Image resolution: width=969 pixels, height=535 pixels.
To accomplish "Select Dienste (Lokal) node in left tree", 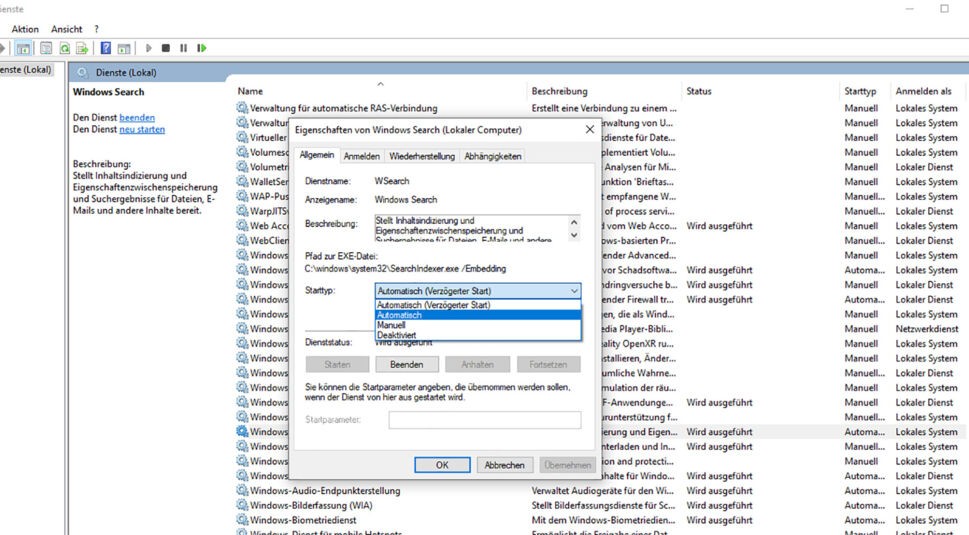I will [26, 69].
